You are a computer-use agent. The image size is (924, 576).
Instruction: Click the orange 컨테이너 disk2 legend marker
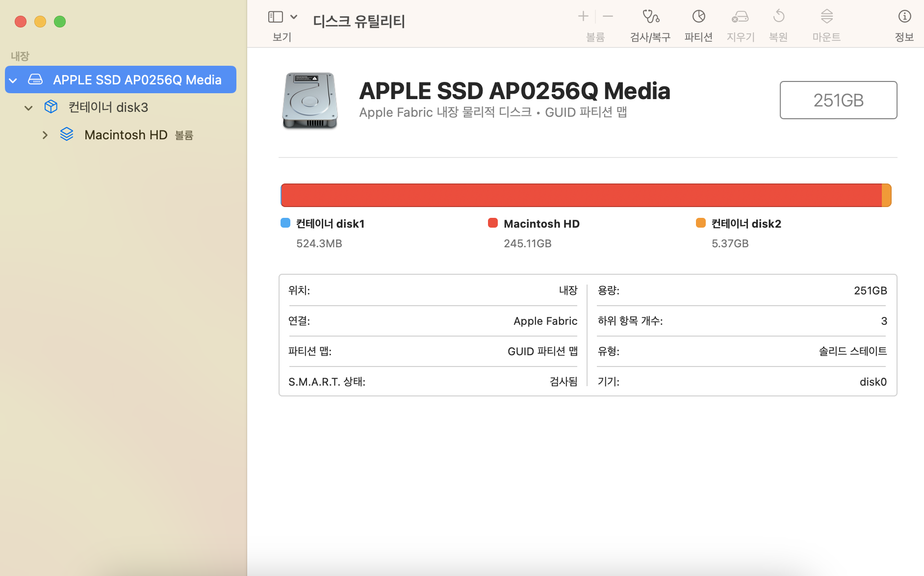click(x=700, y=223)
